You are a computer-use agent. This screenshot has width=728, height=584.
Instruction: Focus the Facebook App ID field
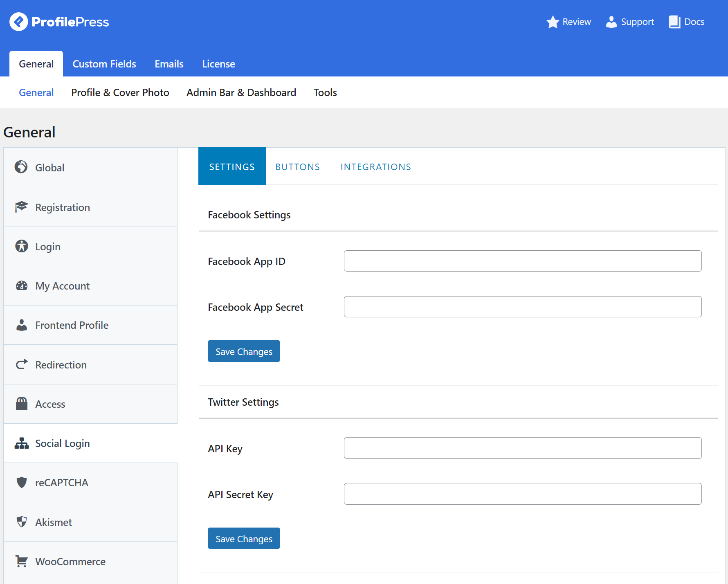(523, 261)
